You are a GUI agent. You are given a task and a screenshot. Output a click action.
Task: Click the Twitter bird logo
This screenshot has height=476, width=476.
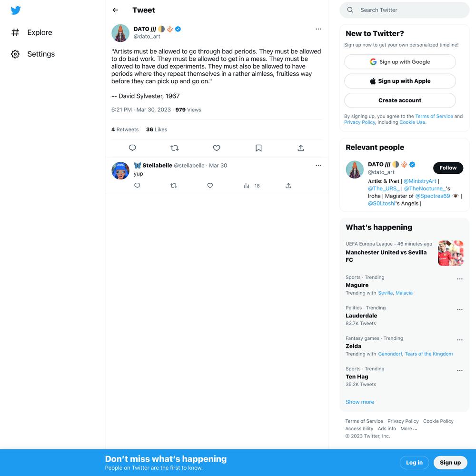tap(16, 10)
